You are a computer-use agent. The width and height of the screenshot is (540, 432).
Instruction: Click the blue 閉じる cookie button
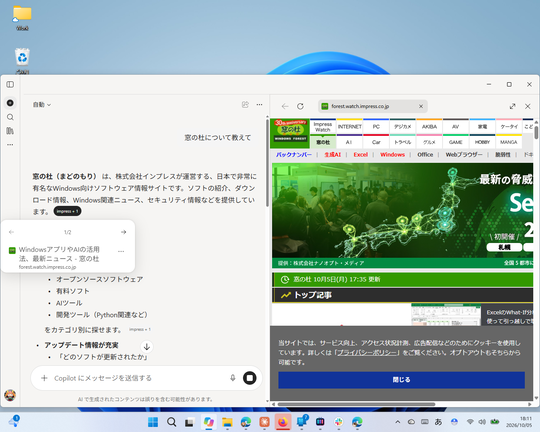tap(402, 380)
